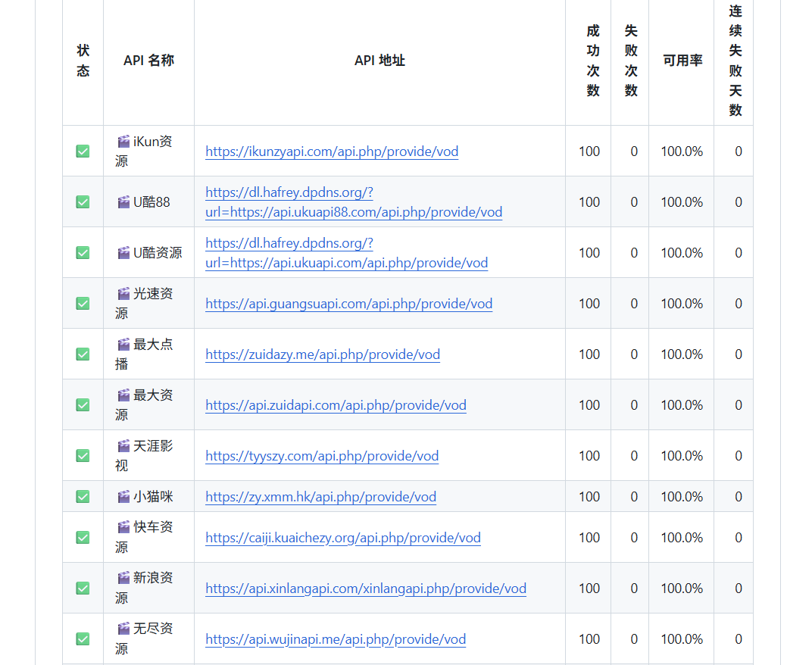This screenshot has width=812, height=665.
Task: Click the 100.0% availability cell for 天涯影视
Action: (682, 456)
